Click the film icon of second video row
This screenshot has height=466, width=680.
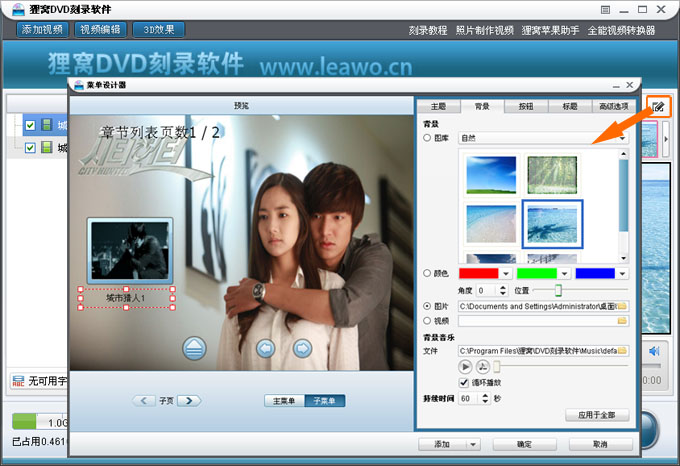[x=46, y=147]
